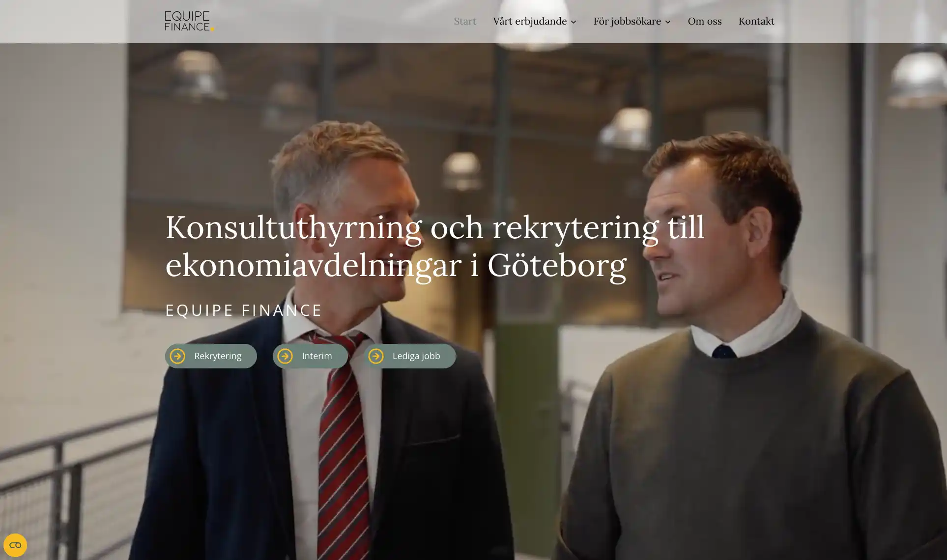Open the För jobbsökare menu
Image resolution: width=947 pixels, height=560 pixels.
point(632,21)
